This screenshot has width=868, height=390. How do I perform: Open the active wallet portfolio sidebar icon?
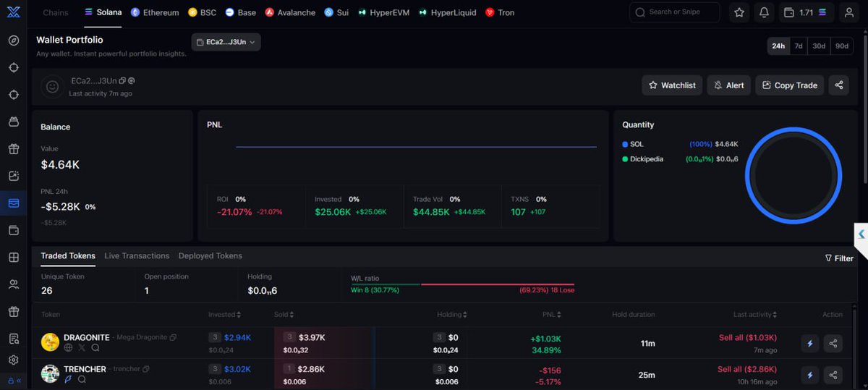(x=13, y=203)
